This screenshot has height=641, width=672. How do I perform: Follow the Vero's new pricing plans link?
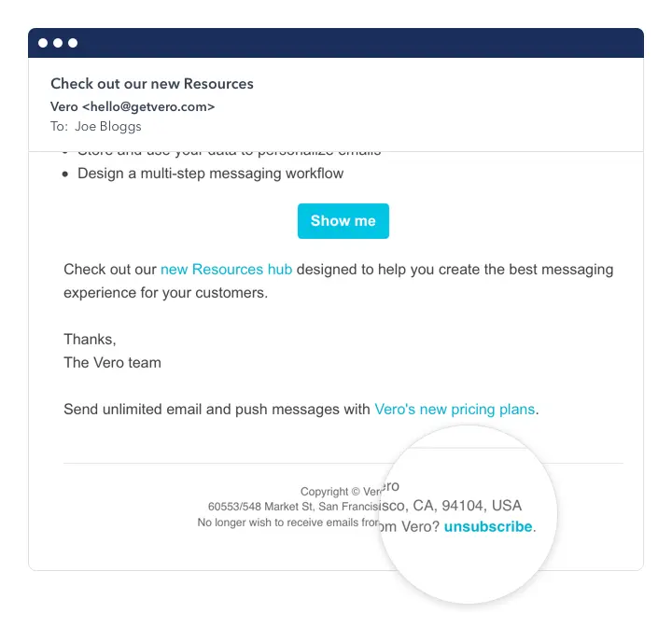455,410
